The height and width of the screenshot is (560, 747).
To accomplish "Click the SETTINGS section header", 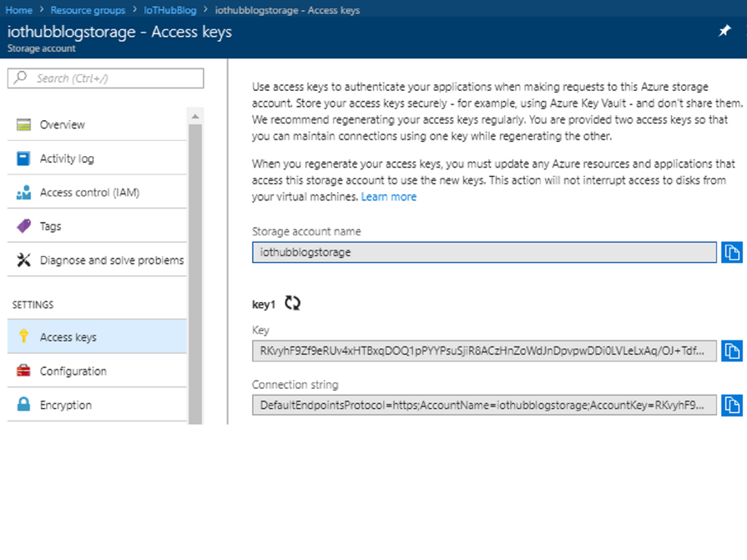I will tap(33, 305).
